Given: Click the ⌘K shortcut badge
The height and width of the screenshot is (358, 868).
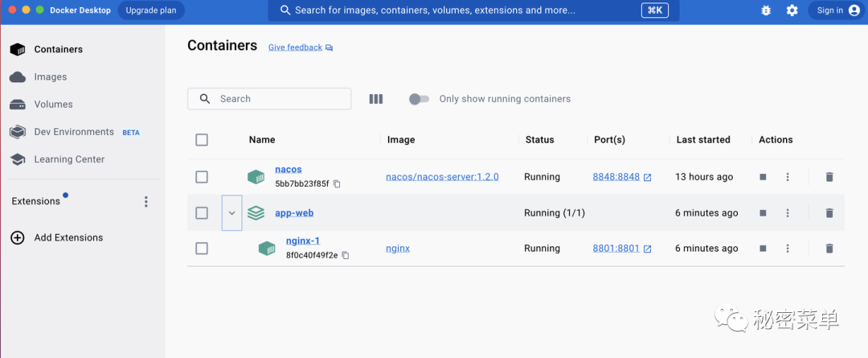Looking at the screenshot, I should click(x=654, y=10).
